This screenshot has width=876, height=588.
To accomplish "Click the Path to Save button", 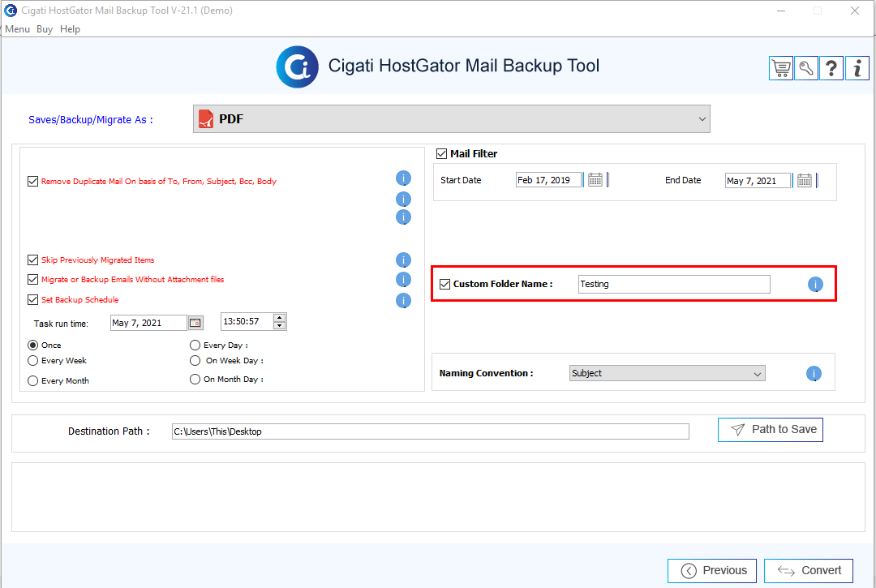I will pyautogui.click(x=771, y=429).
